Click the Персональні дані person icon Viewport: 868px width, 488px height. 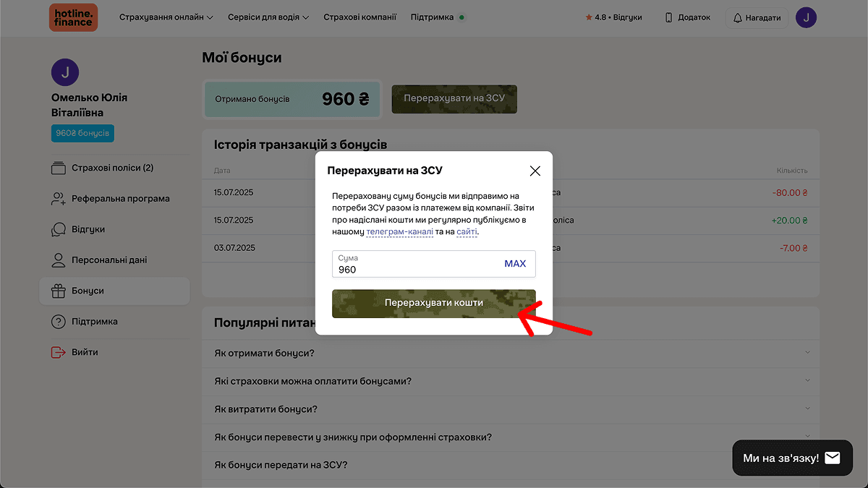(58, 260)
